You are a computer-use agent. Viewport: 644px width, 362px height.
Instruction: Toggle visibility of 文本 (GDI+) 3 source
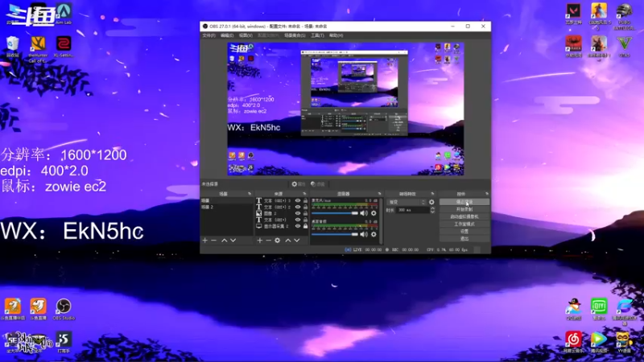pyautogui.click(x=298, y=200)
